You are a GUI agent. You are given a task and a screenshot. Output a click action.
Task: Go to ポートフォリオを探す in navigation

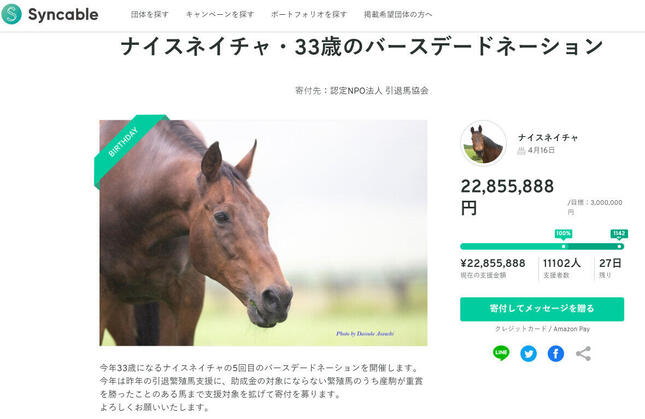(309, 14)
